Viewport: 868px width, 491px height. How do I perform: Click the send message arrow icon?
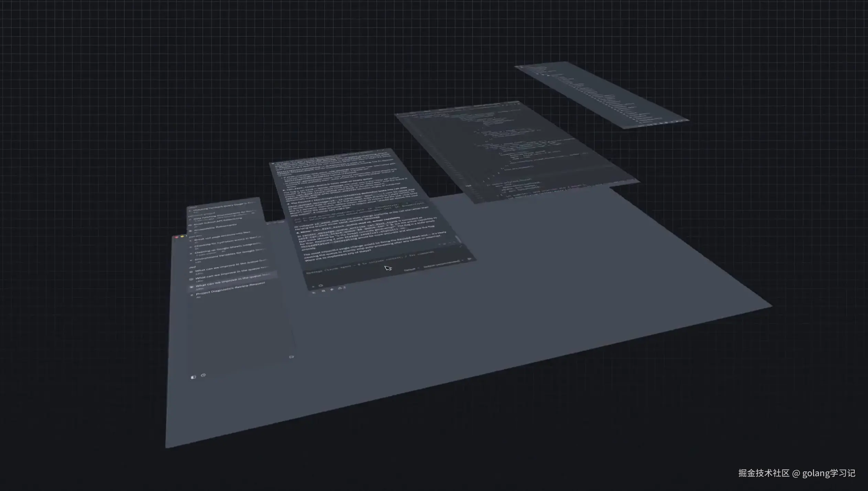(469, 259)
